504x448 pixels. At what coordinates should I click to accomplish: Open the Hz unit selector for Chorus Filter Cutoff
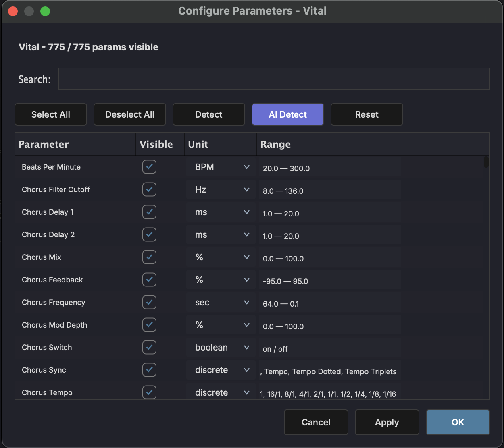(x=246, y=189)
